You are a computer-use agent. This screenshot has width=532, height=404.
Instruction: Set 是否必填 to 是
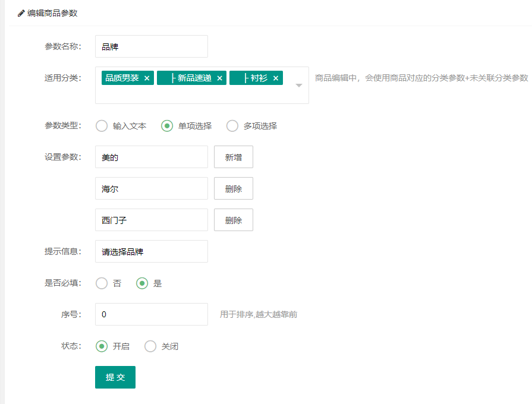pyautogui.click(x=142, y=283)
